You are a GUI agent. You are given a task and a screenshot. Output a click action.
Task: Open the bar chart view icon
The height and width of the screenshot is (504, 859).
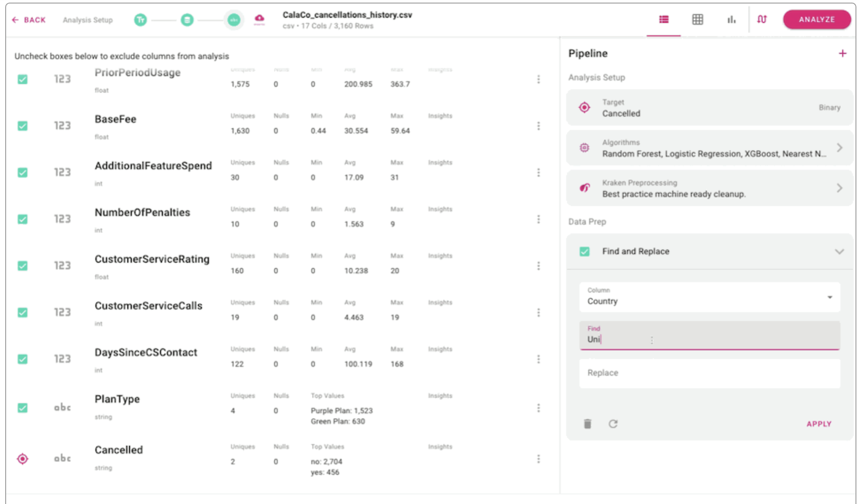click(x=731, y=20)
